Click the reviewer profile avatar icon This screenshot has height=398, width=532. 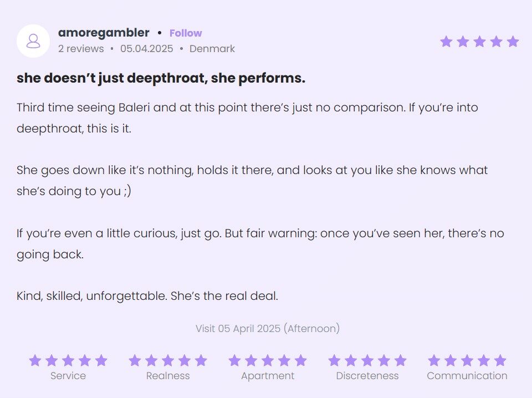tap(33, 41)
